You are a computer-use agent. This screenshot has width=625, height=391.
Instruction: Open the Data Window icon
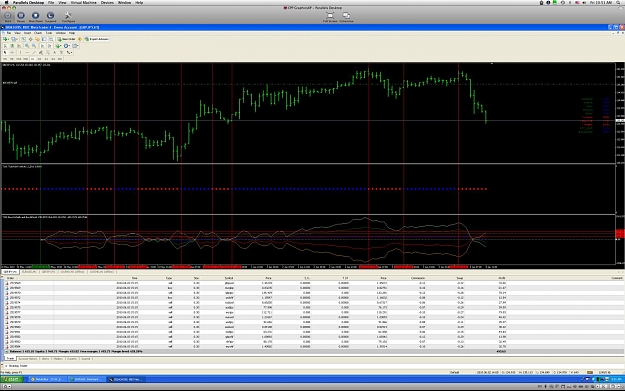[30, 39]
